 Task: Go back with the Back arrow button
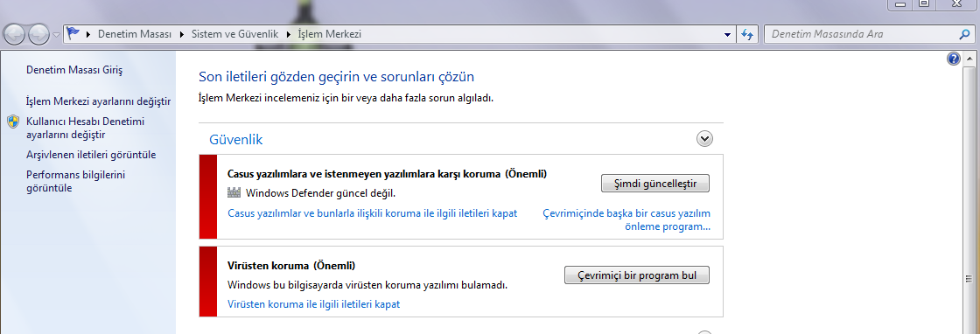point(15,34)
